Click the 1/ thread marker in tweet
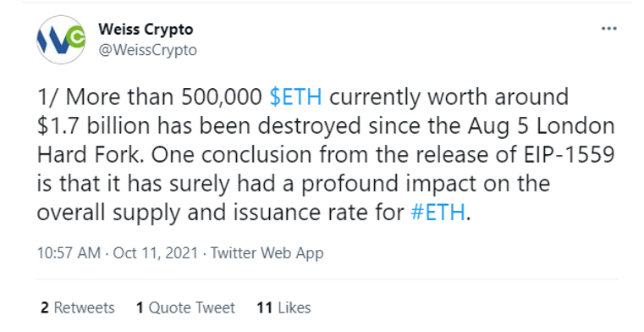 point(48,97)
